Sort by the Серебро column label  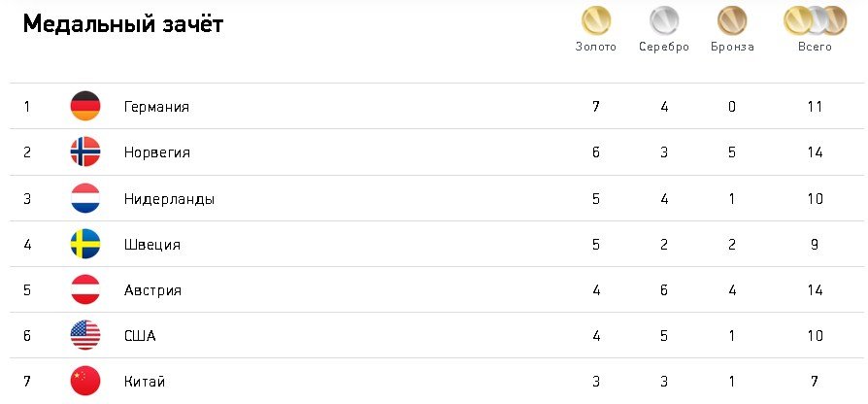pyautogui.click(x=664, y=47)
